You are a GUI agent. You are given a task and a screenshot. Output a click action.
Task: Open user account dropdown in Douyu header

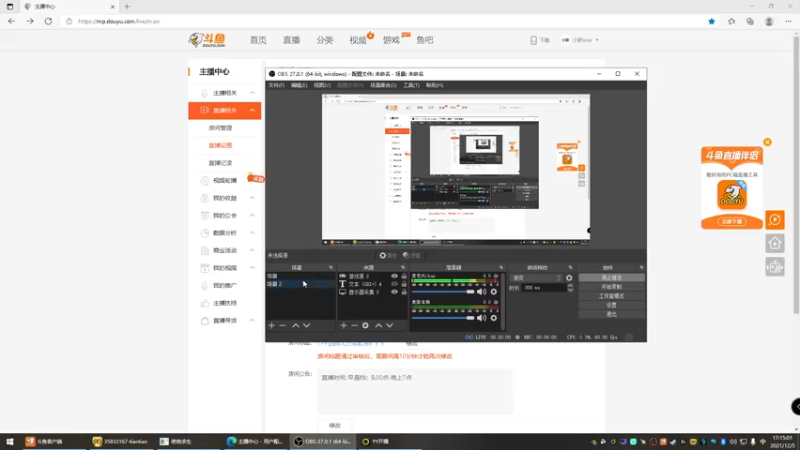pos(580,40)
